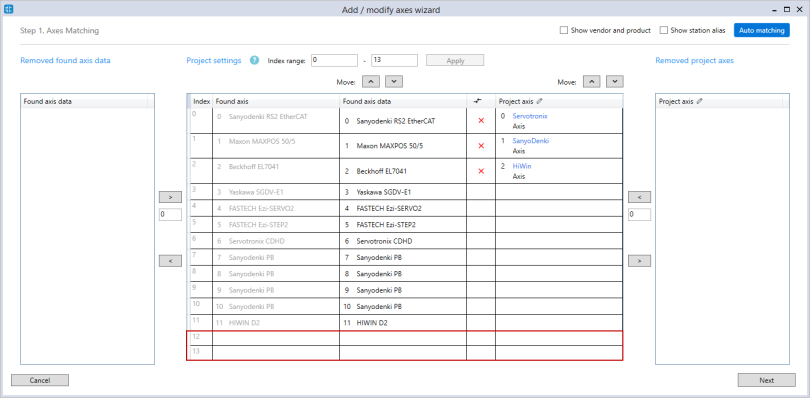Click the disabled Apply button
Image resolution: width=810 pixels, height=398 pixels.
455,60
